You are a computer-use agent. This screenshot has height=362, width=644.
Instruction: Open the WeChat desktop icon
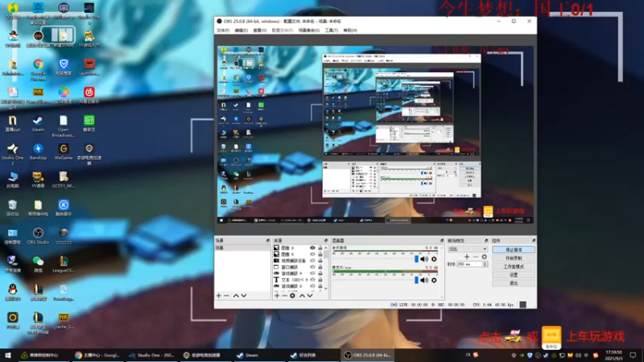pos(38,264)
